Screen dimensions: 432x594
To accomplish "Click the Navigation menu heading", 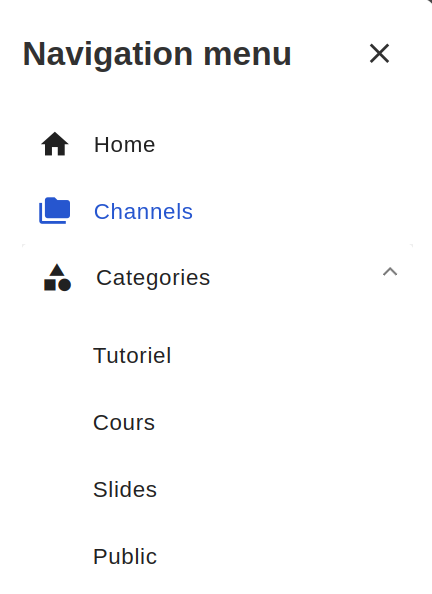I will 157,54.
